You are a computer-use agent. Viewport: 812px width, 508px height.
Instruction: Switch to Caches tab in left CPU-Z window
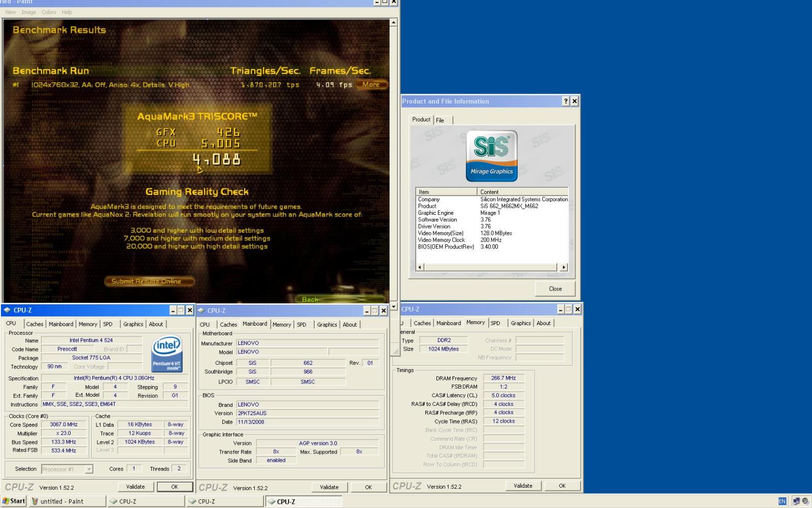(35, 324)
